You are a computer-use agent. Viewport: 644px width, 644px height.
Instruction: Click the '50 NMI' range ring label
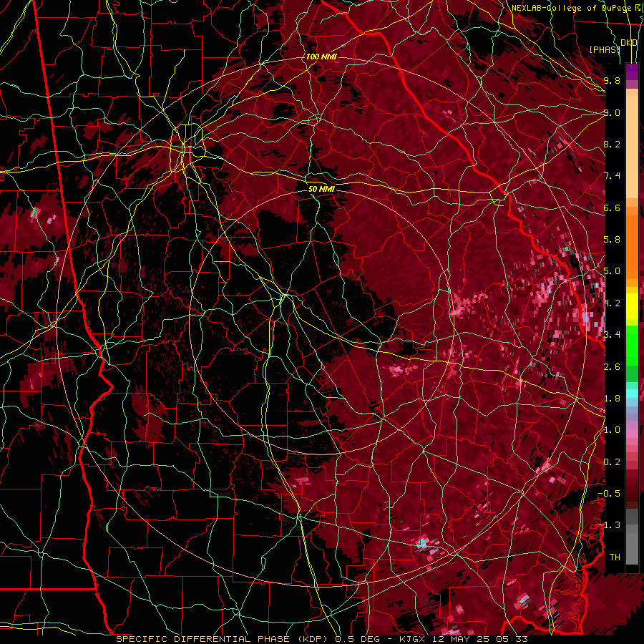[321, 189]
